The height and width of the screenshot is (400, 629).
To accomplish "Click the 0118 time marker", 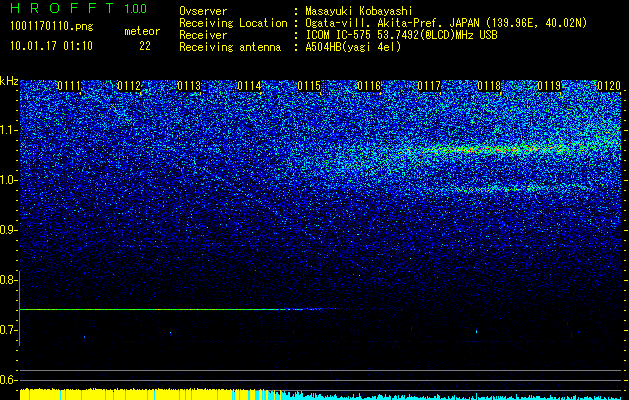I will click(489, 86).
